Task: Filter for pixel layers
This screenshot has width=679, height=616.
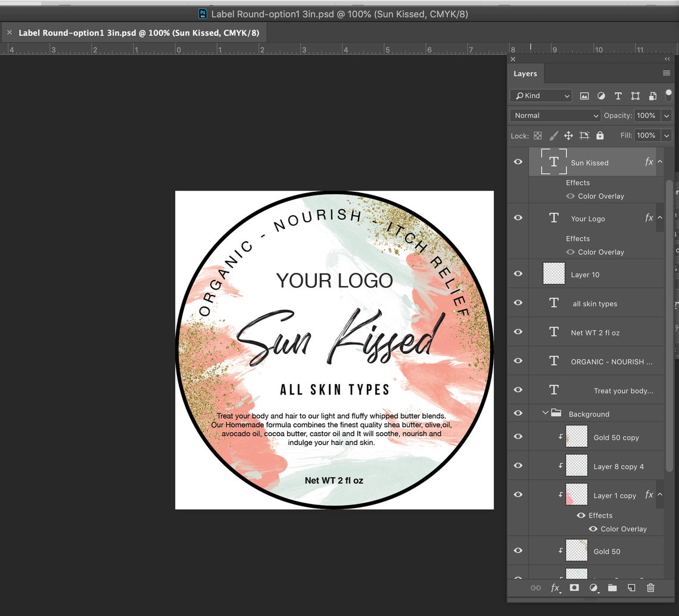Action: (584, 95)
